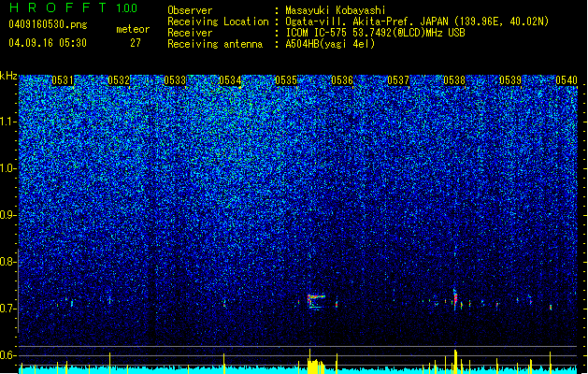This screenshot has width=588, height=374.
Task: Click the 0533 time marker
Action: click(x=175, y=80)
